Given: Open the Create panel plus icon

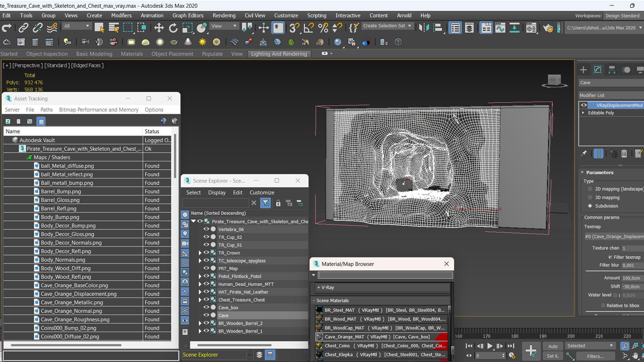Looking at the screenshot, I should coord(583,70).
